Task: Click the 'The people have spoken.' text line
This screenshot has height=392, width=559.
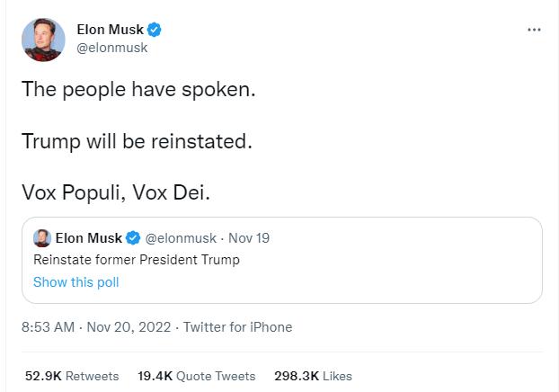Action: [131, 91]
